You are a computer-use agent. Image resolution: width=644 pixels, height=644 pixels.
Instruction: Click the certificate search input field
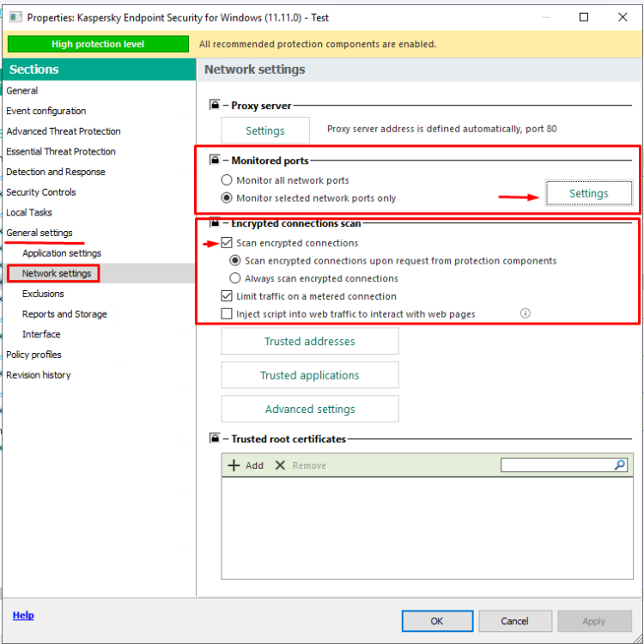(x=557, y=465)
